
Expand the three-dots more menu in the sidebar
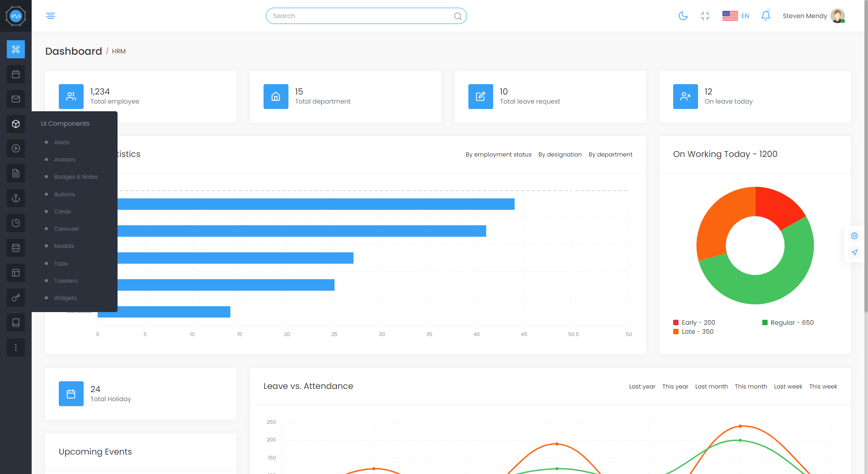click(x=16, y=347)
